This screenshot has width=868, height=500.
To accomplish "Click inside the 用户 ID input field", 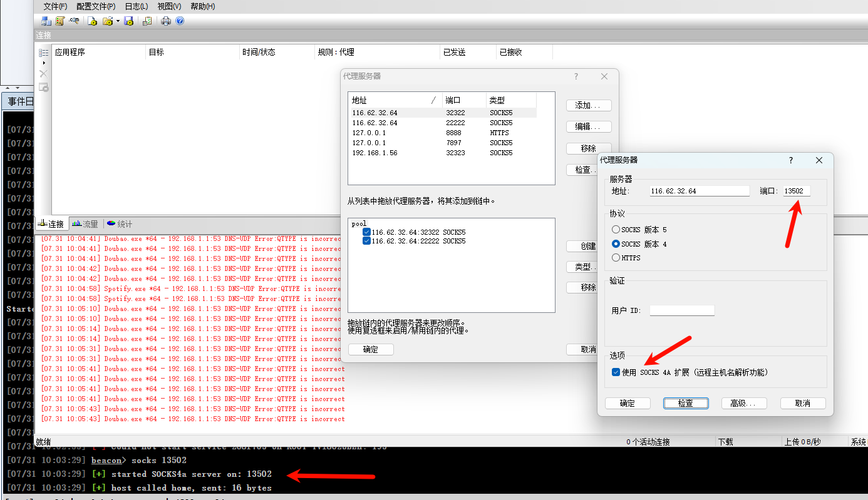I will point(681,310).
